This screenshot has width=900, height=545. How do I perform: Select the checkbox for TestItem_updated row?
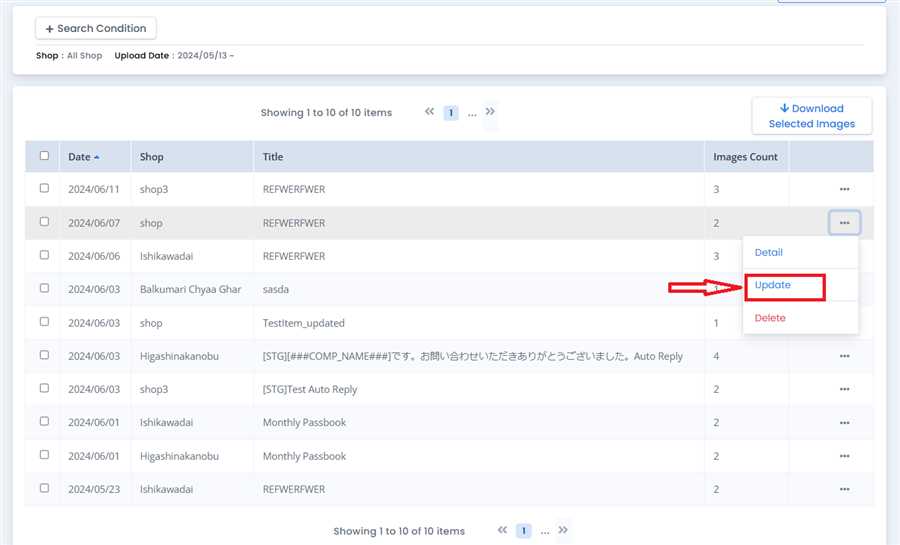click(x=44, y=322)
